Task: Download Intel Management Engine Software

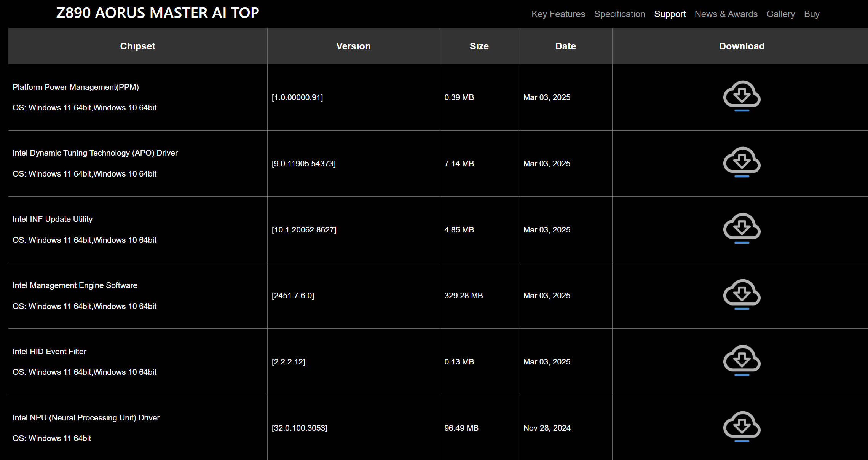Action: (742, 294)
